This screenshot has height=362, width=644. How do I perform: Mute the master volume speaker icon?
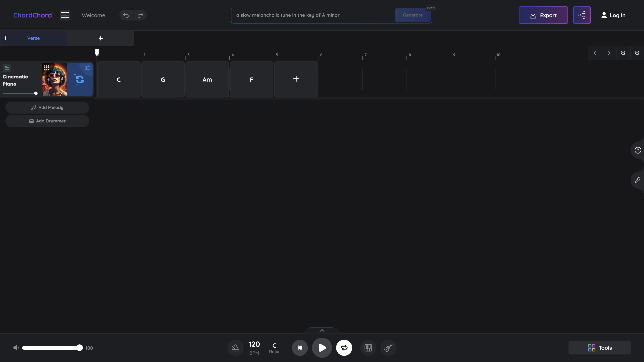[x=16, y=347]
